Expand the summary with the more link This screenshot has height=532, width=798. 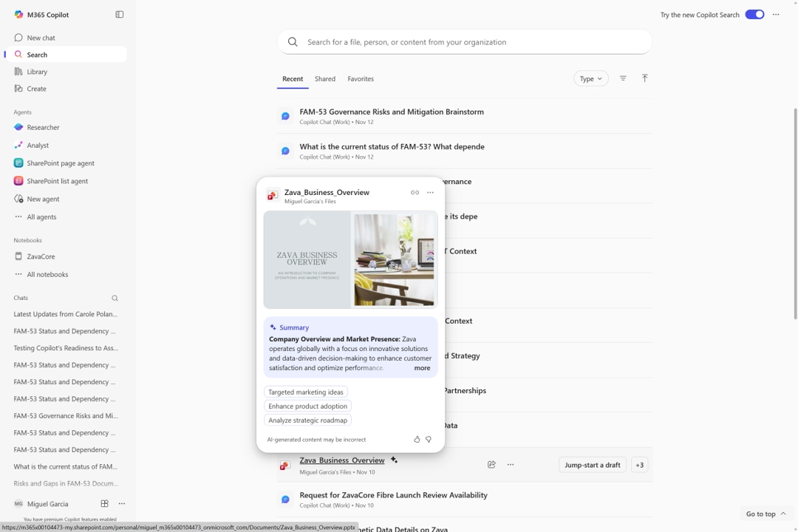421,367
